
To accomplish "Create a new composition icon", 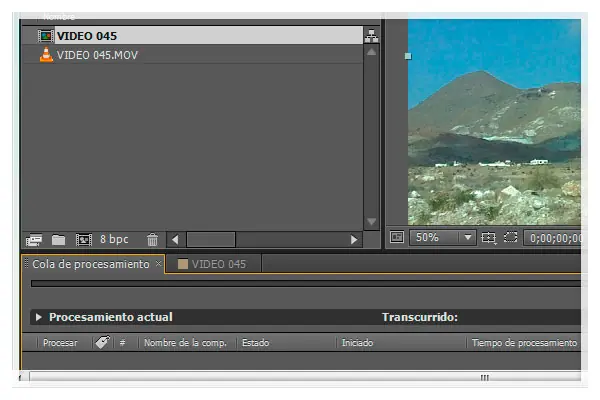I will (84, 240).
